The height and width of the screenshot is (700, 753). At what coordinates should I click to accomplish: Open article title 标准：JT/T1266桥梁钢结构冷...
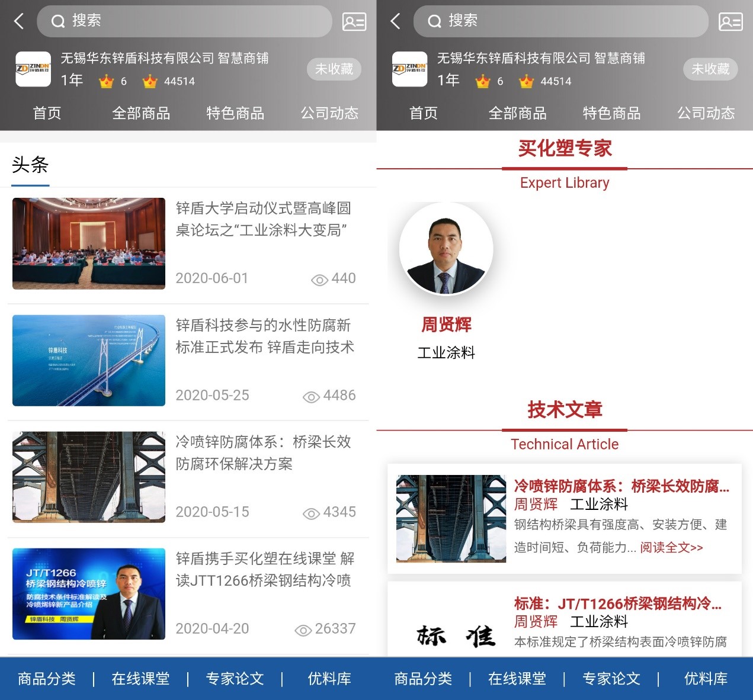(x=618, y=603)
